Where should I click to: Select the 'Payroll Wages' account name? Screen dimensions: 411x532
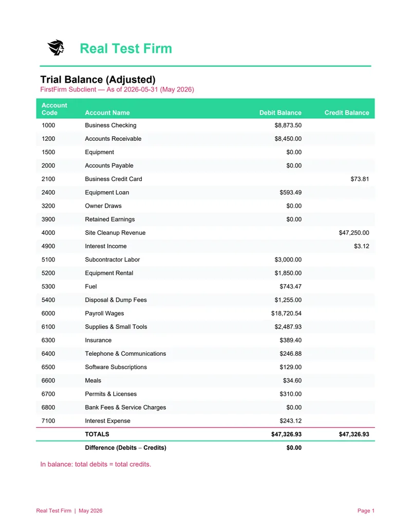pos(104,314)
